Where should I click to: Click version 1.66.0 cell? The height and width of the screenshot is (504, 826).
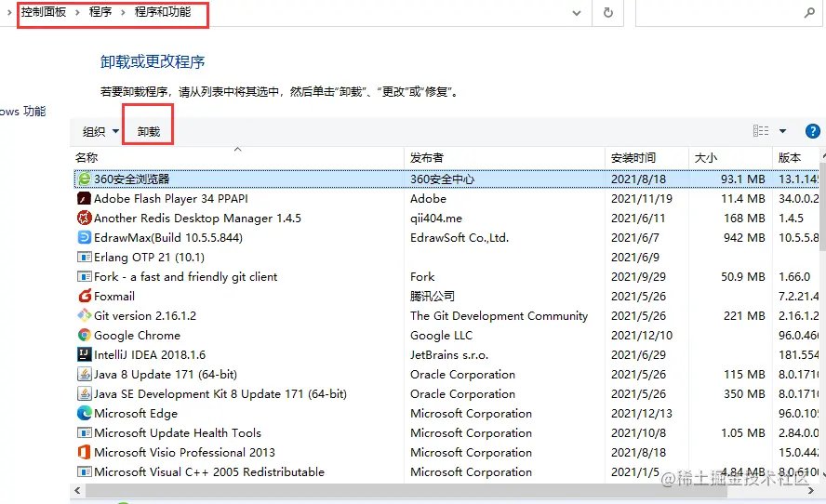pyautogui.click(x=794, y=276)
